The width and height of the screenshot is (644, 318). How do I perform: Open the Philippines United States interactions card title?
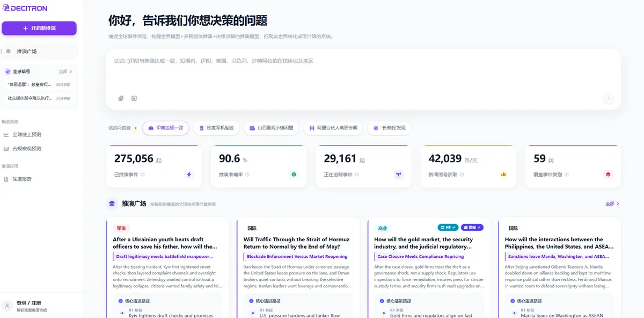559,243
